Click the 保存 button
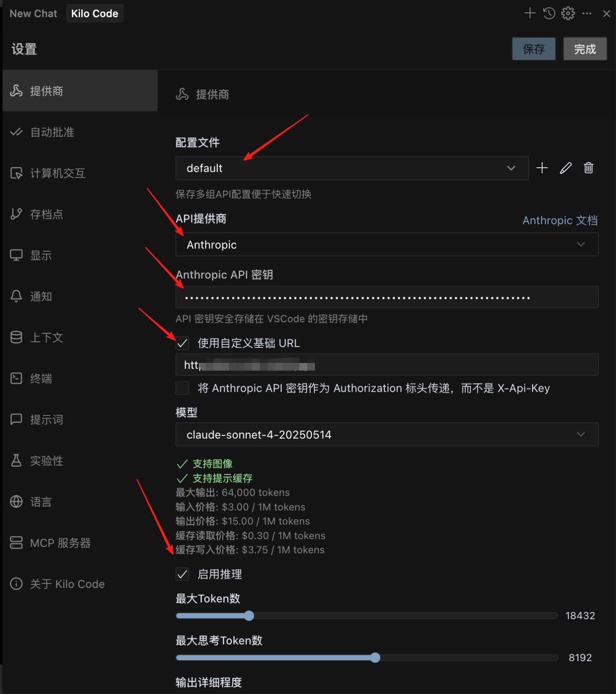 (533, 49)
